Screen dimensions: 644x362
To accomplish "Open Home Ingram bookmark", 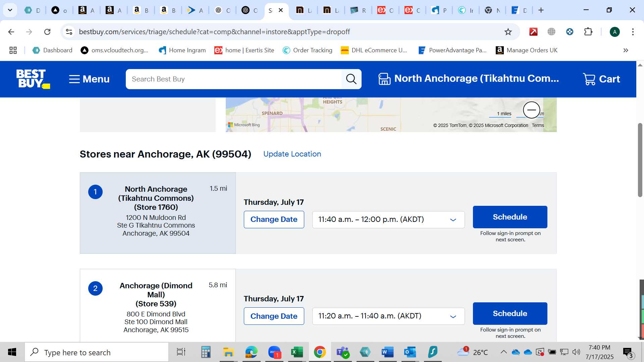I will [182, 50].
